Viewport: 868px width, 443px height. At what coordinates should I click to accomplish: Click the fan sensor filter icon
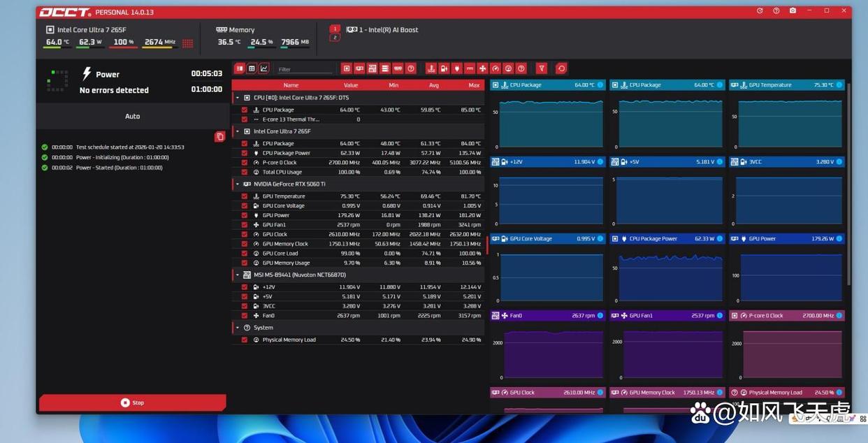point(482,68)
